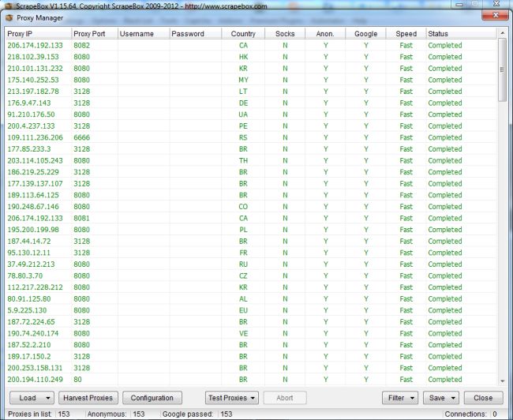Screen dimensions: 513x420
Task: Click the ScrapeBox title bar icon
Action: (9, 6)
